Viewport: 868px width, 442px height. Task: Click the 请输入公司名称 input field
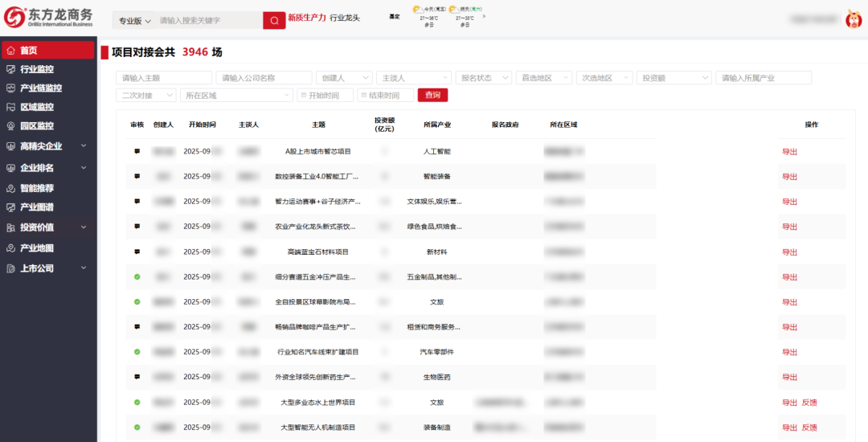tap(264, 78)
